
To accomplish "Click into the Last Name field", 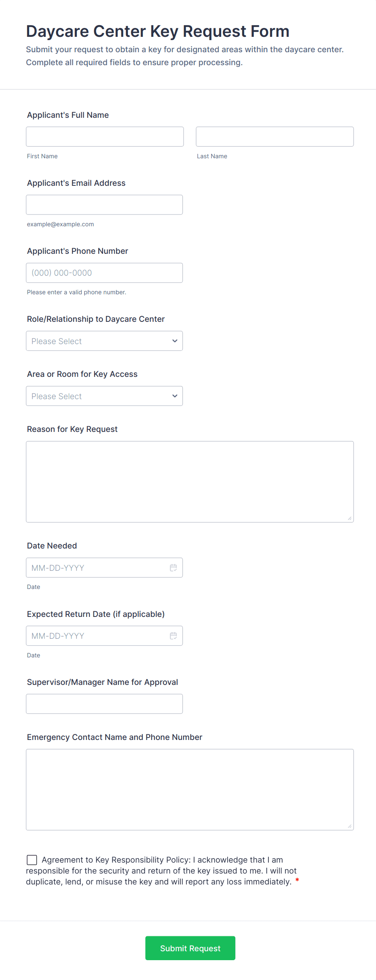I will [275, 137].
